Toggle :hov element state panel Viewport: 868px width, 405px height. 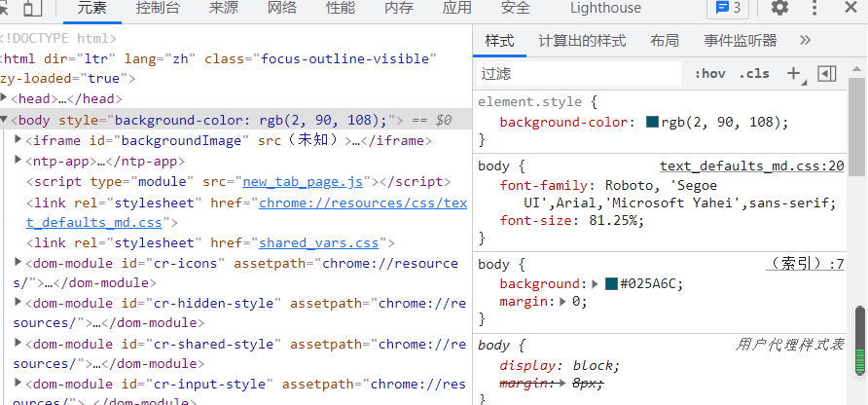tap(710, 73)
